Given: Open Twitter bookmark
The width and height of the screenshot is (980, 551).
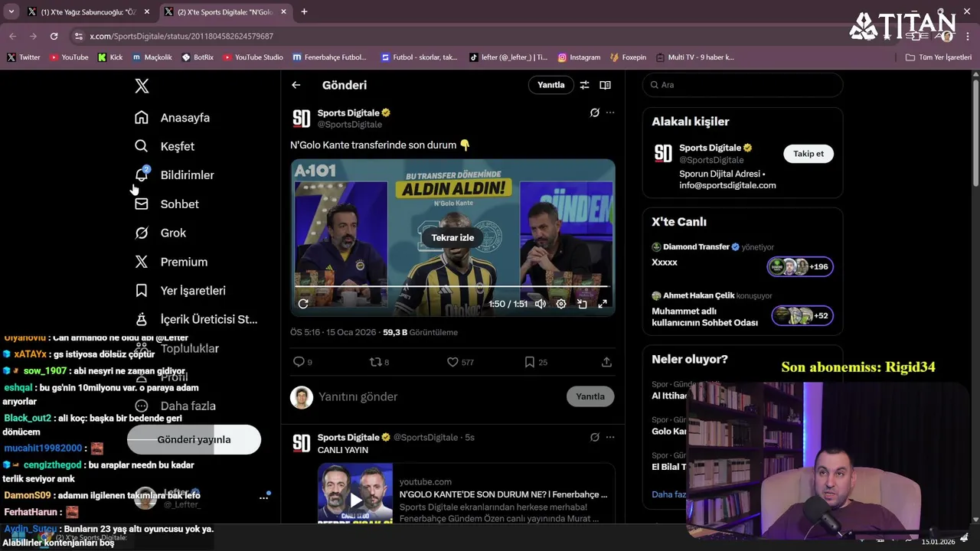Looking at the screenshot, I should (24, 57).
